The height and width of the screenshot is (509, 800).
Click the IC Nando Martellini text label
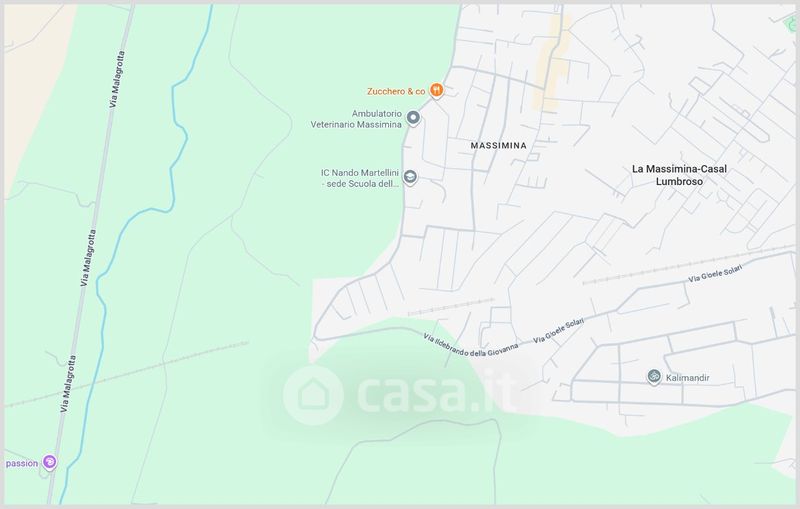pyautogui.click(x=360, y=179)
